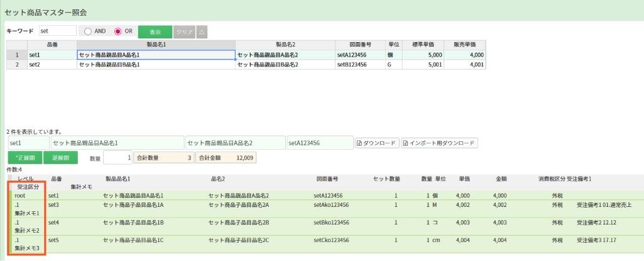Click the 数量 input field
The image size is (644, 261).
pos(118,158)
